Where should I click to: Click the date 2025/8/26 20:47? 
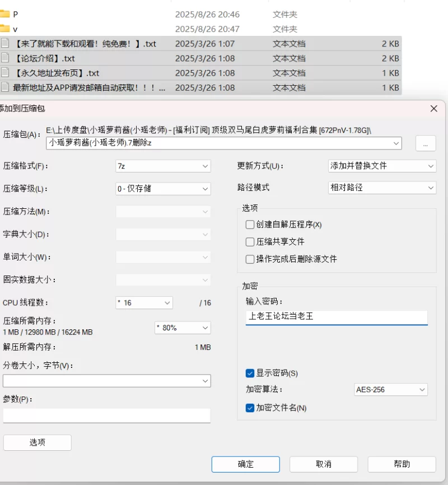[x=207, y=29]
